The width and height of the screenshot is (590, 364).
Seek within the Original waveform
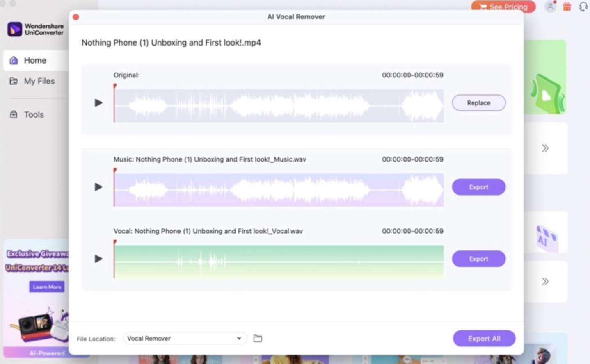click(x=279, y=106)
